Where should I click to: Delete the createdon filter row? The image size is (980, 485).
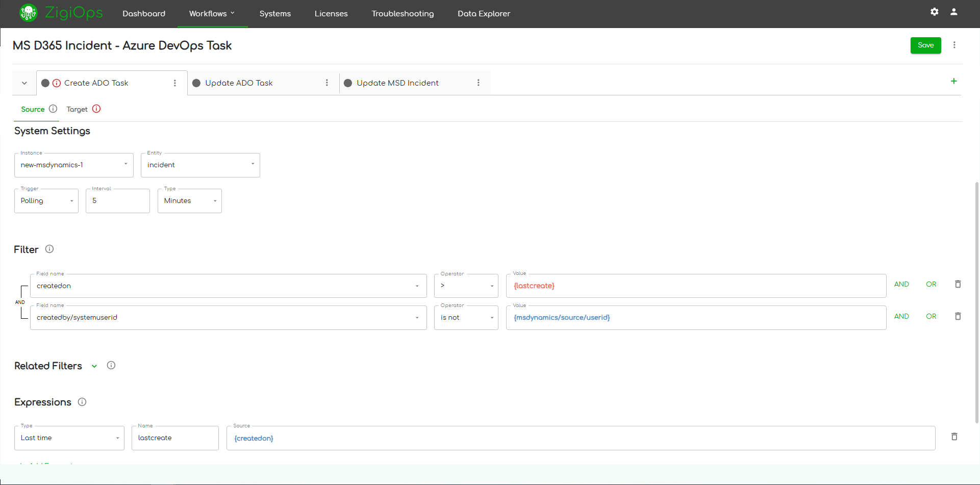tap(958, 284)
